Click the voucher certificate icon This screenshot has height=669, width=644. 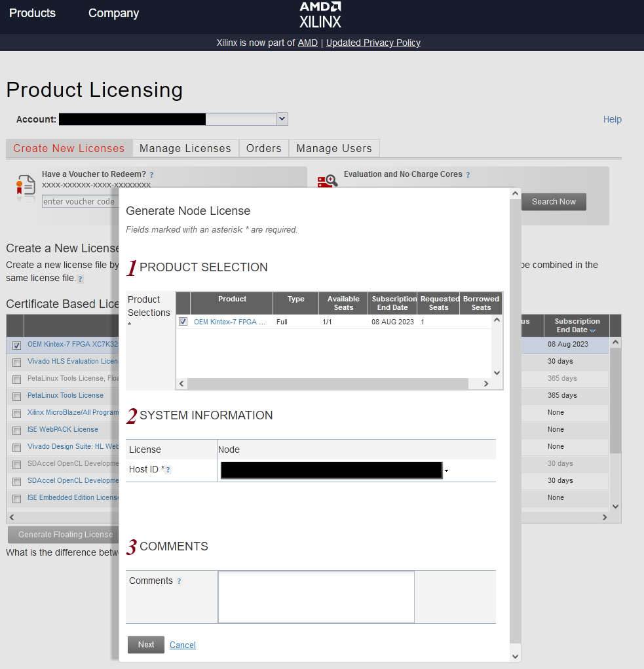click(x=26, y=186)
